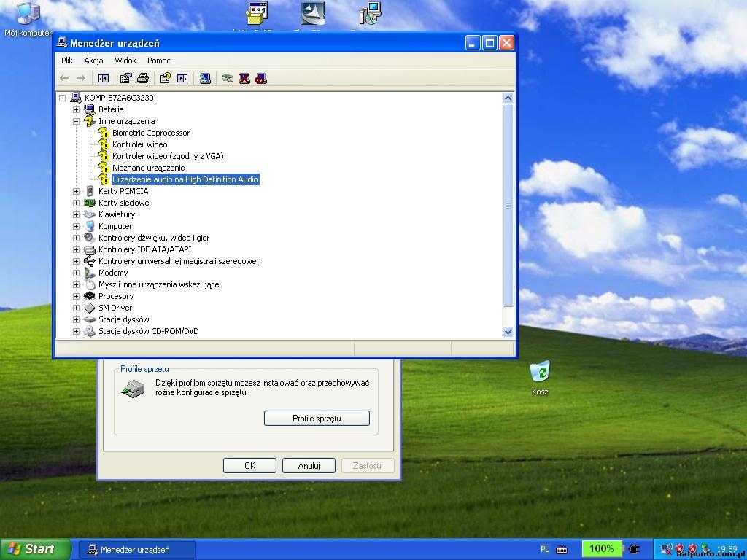Select the Kosz recycle bin icon
The height and width of the screenshot is (560, 747).
click(541, 378)
